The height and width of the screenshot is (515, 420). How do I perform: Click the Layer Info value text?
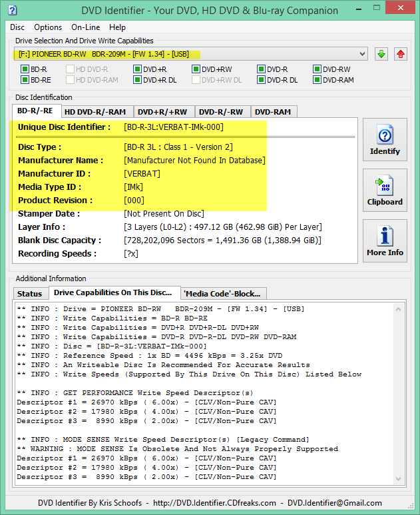click(223, 227)
